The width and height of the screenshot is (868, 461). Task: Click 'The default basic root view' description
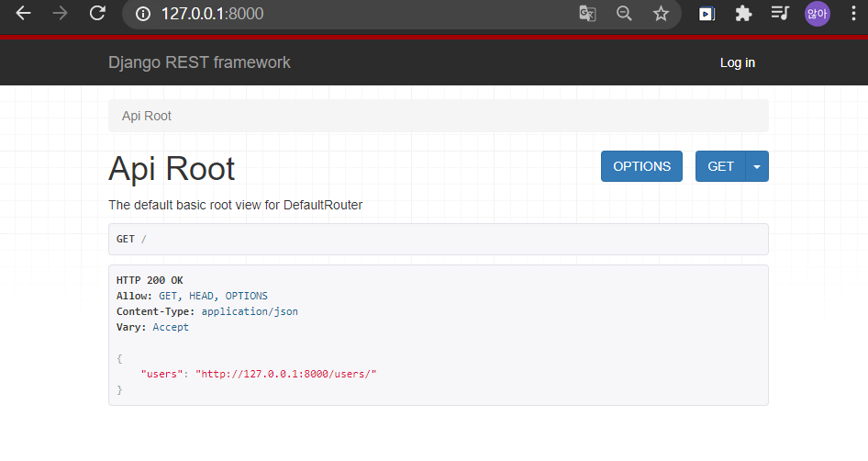point(235,205)
